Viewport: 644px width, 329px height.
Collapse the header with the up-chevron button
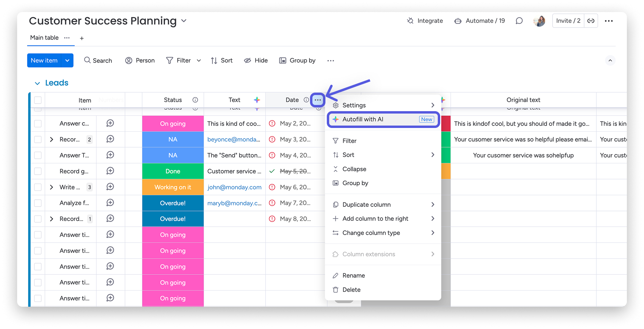pos(610,61)
